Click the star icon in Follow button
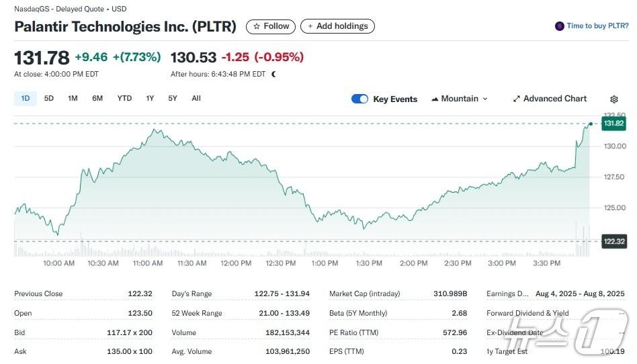This screenshot has height=364, width=637. [257, 26]
